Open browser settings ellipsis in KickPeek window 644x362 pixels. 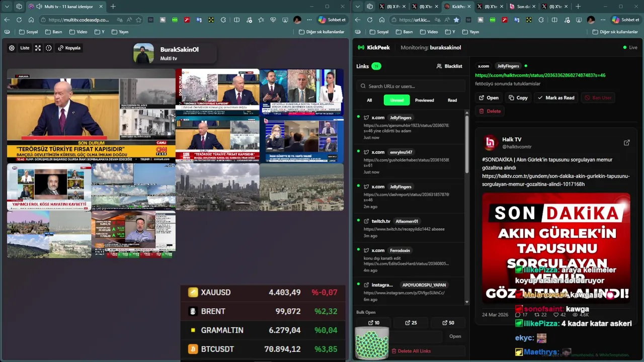[x=603, y=20]
